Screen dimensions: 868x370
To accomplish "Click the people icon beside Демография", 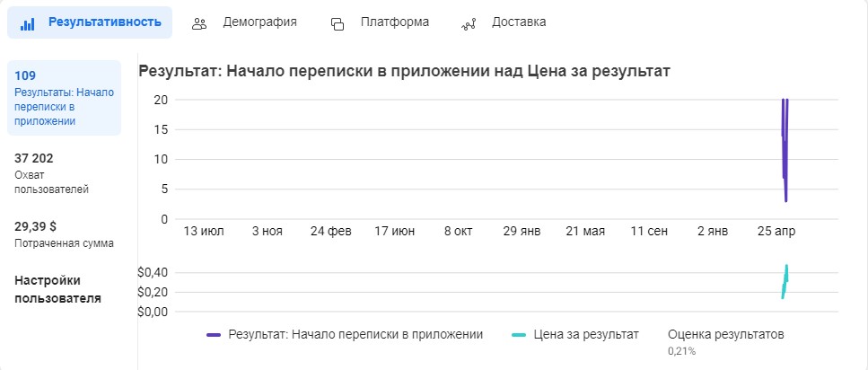I will 199,24.
